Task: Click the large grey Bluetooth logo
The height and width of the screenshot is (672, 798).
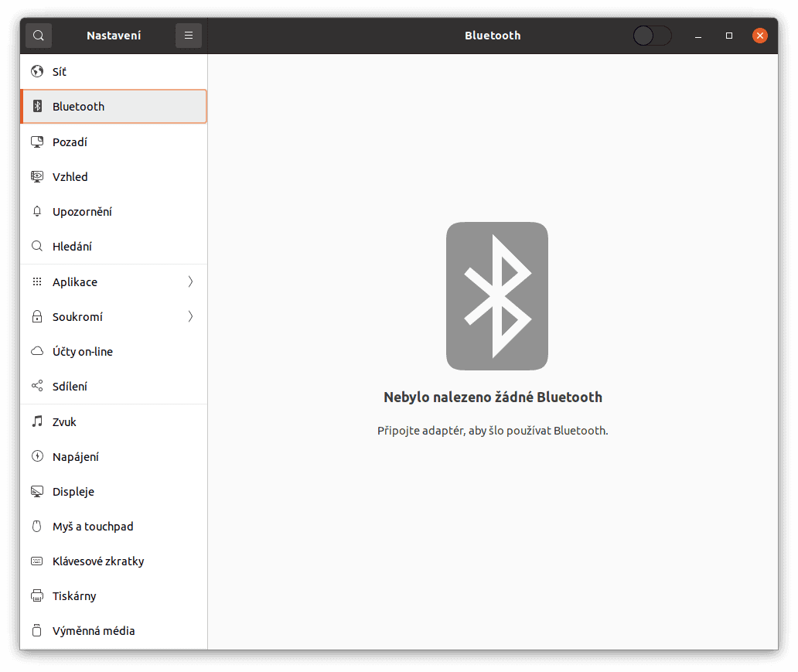Action: 497,295
